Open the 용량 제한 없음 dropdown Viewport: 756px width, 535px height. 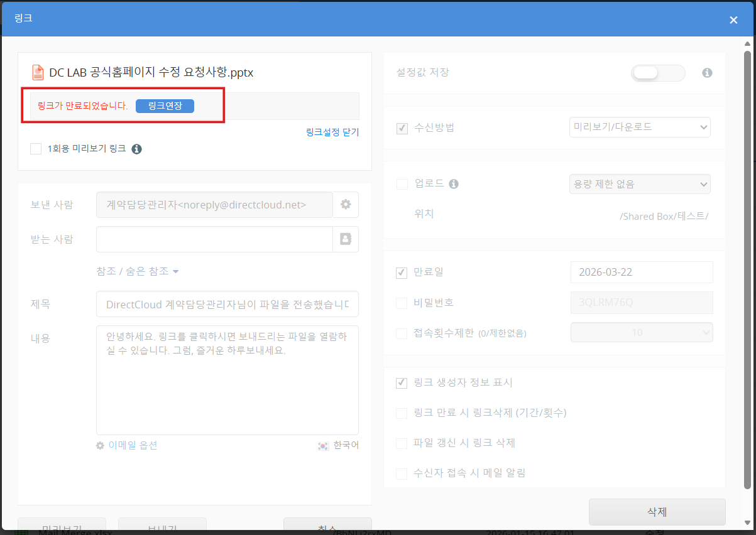[x=639, y=184]
